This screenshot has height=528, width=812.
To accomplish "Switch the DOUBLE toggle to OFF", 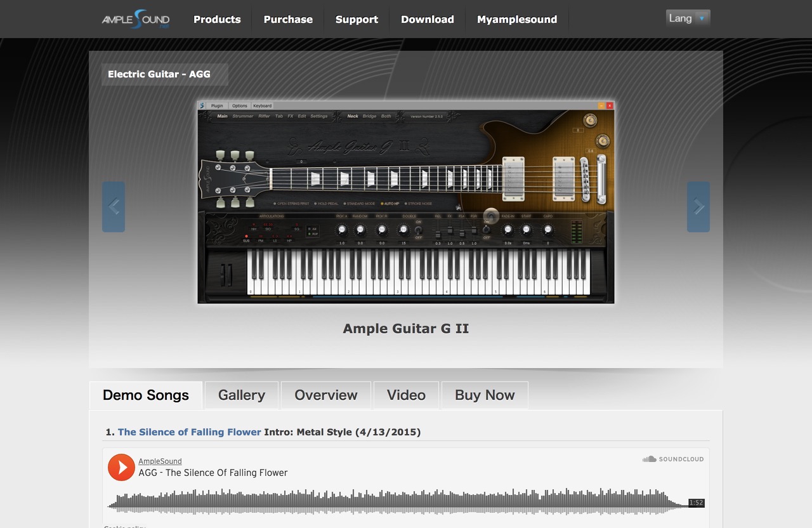I will pyautogui.click(x=418, y=236).
